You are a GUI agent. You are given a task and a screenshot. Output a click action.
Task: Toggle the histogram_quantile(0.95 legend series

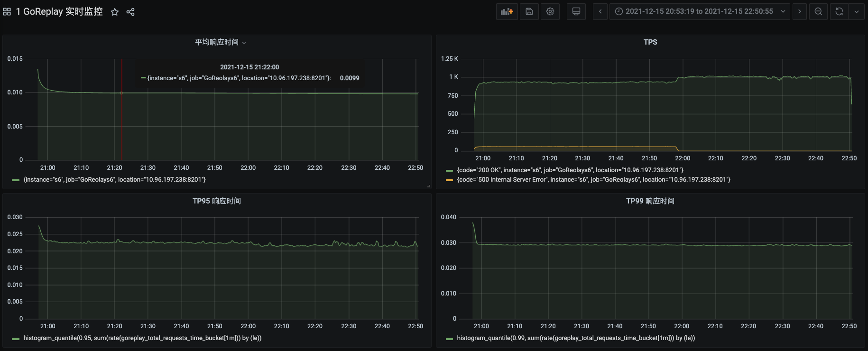coord(142,338)
